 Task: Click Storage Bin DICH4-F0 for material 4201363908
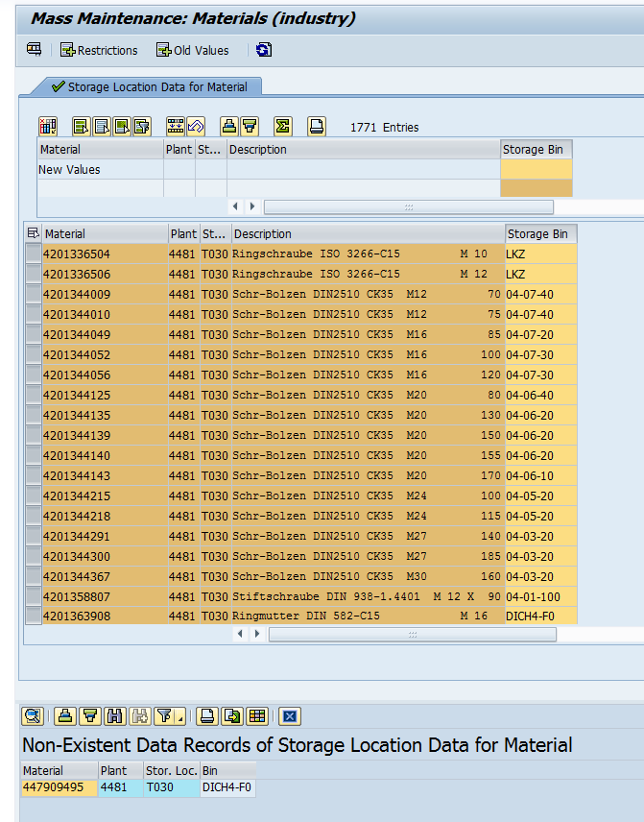540,616
